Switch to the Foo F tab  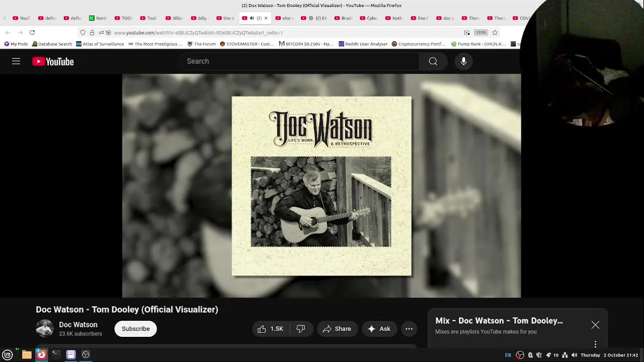(419, 18)
